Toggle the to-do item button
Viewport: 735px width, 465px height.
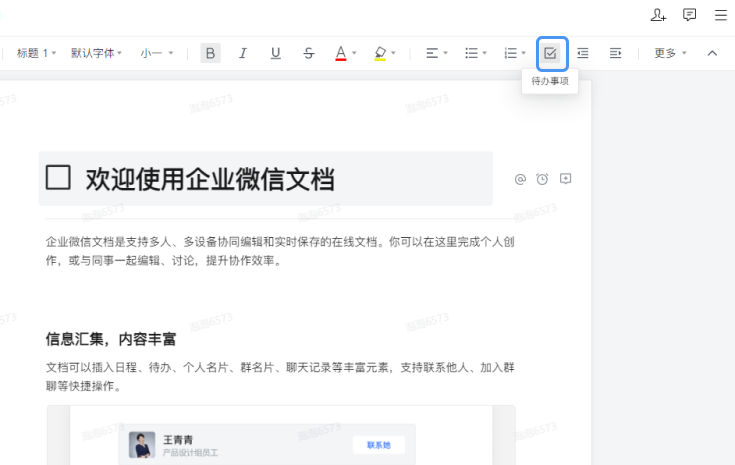(x=550, y=53)
